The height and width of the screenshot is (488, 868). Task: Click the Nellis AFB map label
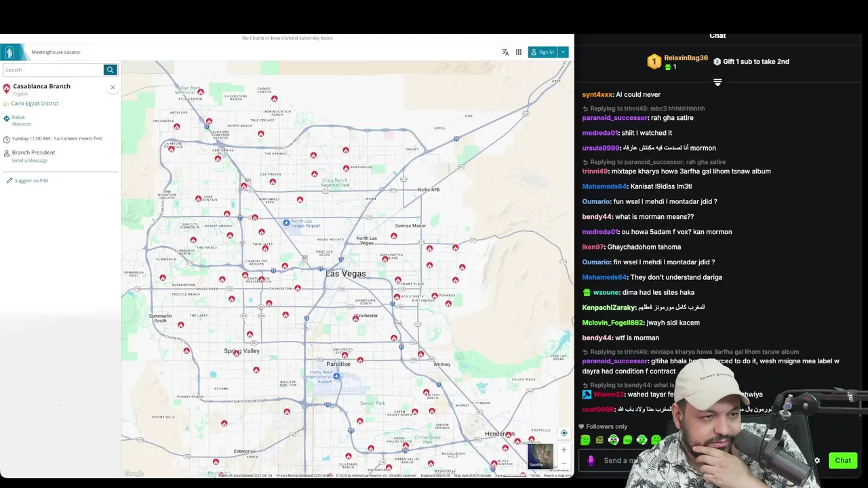429,190
